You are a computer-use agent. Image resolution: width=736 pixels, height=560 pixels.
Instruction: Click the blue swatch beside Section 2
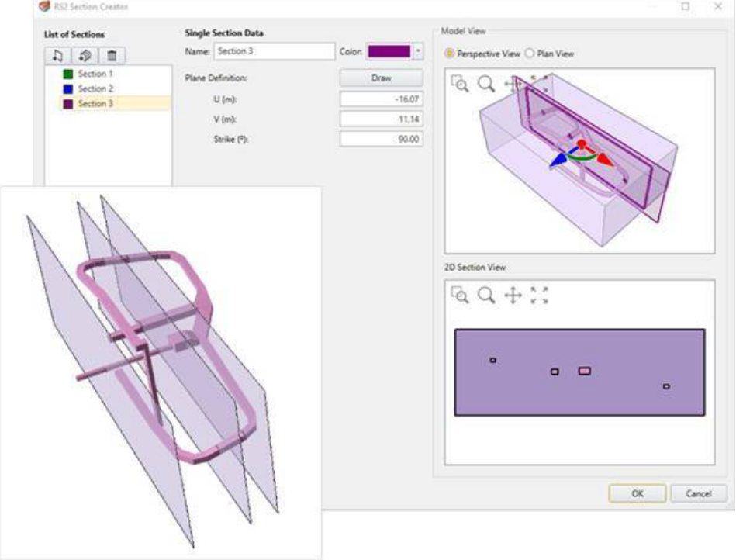click(x=68, y=88)
